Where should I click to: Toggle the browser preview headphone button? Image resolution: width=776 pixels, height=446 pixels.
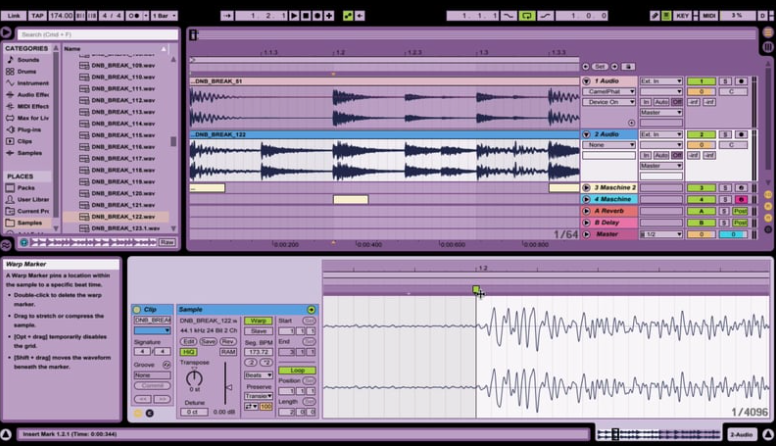point(23,243)
